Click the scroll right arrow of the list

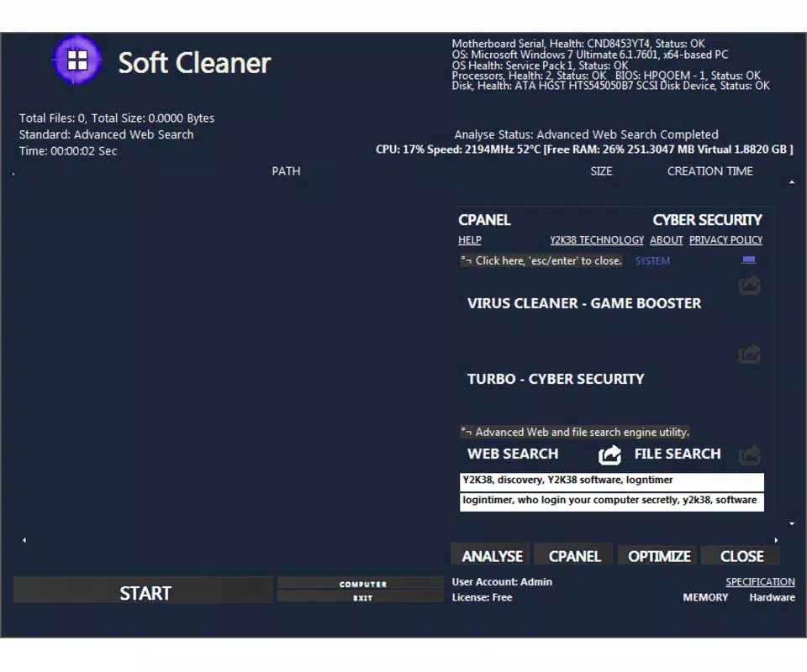point(776,540)
